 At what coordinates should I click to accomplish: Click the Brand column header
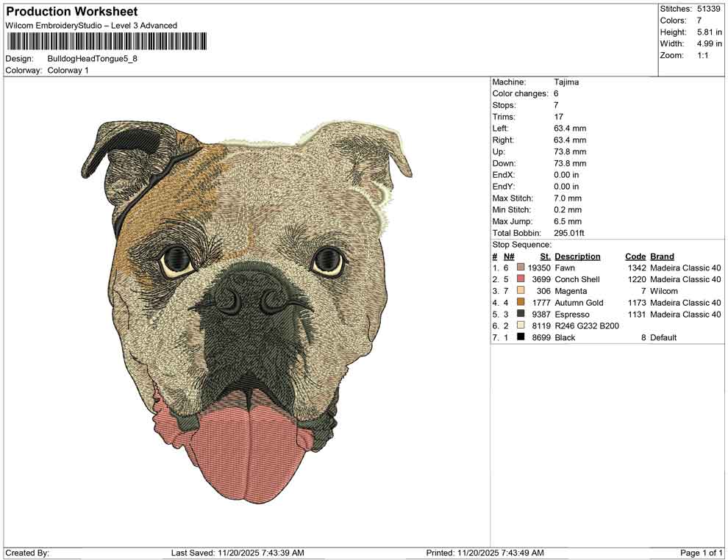(661, 256)
